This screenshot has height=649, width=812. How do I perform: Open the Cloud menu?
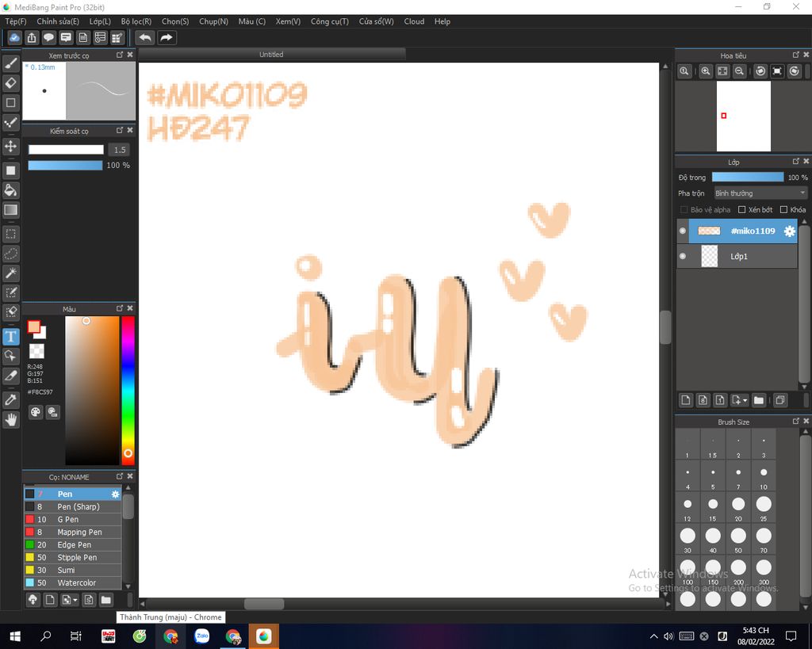tap(414, 21)
